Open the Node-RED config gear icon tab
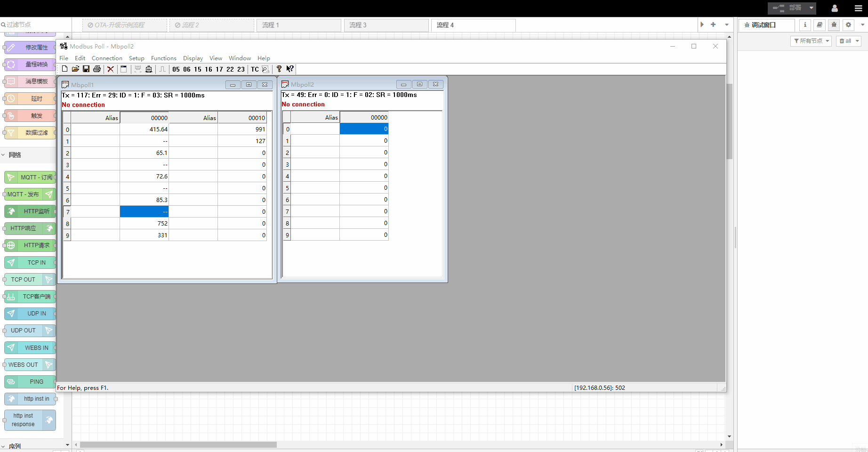 [848, 25]
